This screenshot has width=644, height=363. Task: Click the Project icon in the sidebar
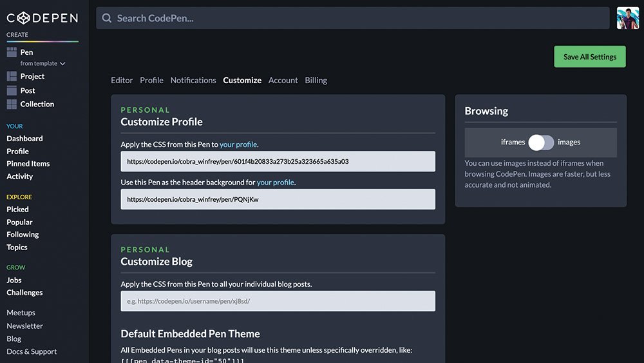click(12, 76)
